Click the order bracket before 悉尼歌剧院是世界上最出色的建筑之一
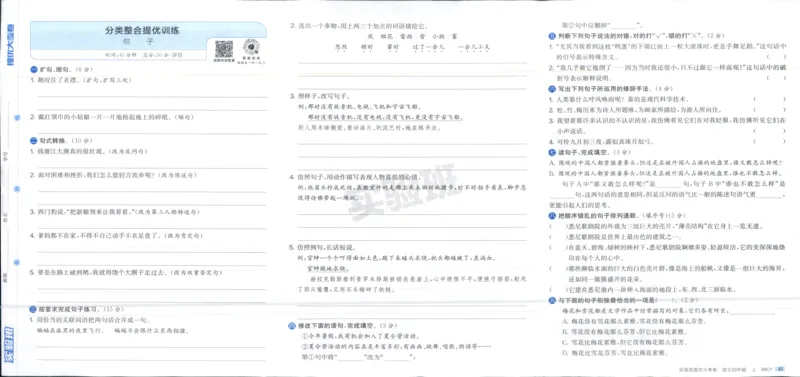This screenshot has height=377, width=800. point(559,237)
